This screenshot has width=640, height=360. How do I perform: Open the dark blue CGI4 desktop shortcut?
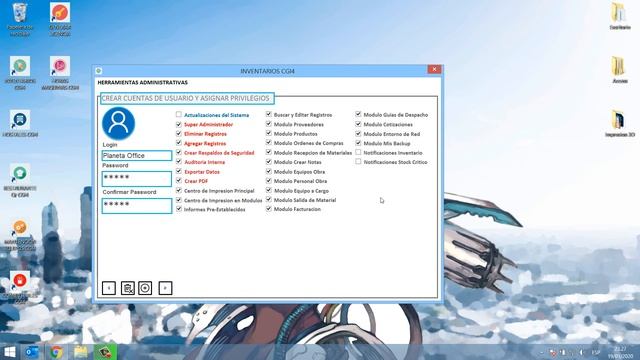pos(20,123)
